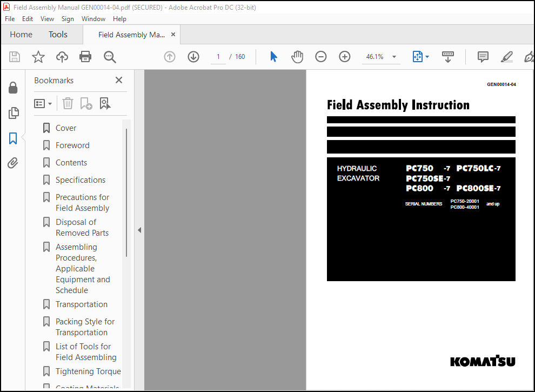Open the View menu
The image size is (535, 392).
click(x=47, y=19)
